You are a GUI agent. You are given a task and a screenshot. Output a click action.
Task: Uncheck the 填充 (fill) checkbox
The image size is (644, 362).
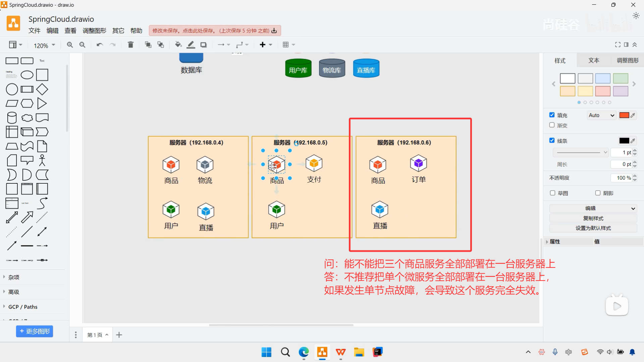click(552, 115)
